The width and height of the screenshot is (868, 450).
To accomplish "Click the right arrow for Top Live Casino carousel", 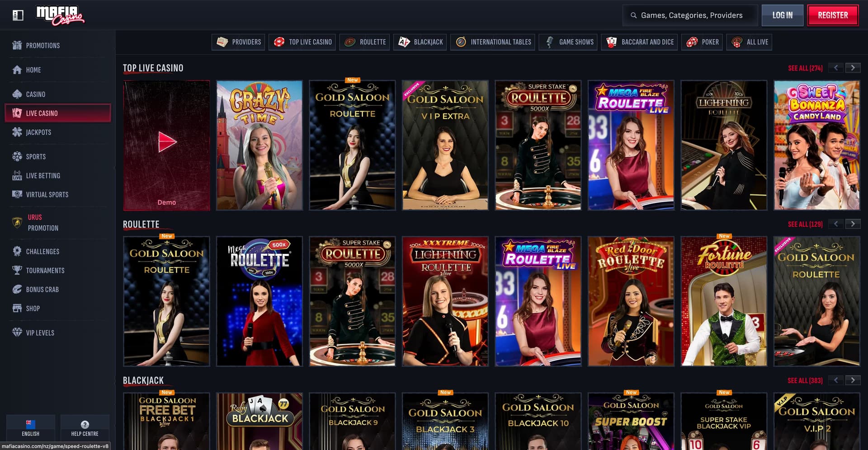I will tap(853, 68).
